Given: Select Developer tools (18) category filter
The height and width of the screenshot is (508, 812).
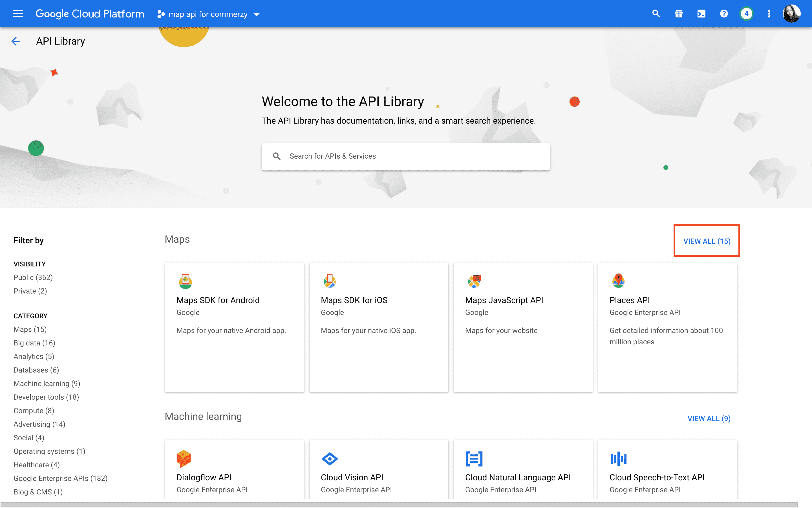Looking at the screenshot, I should (x=46, y=397).
